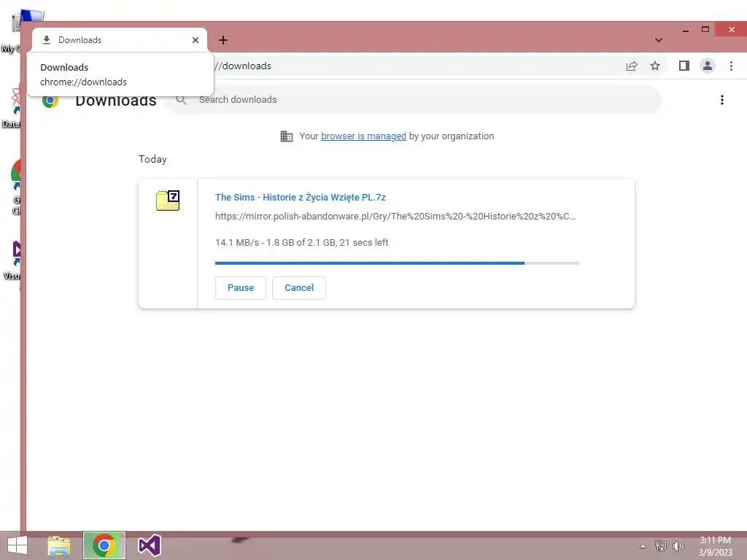Image resolution: width=747 pixels, height=560 pixels.
Task: Bookmark this page with star icon
Action: [655, 66]
